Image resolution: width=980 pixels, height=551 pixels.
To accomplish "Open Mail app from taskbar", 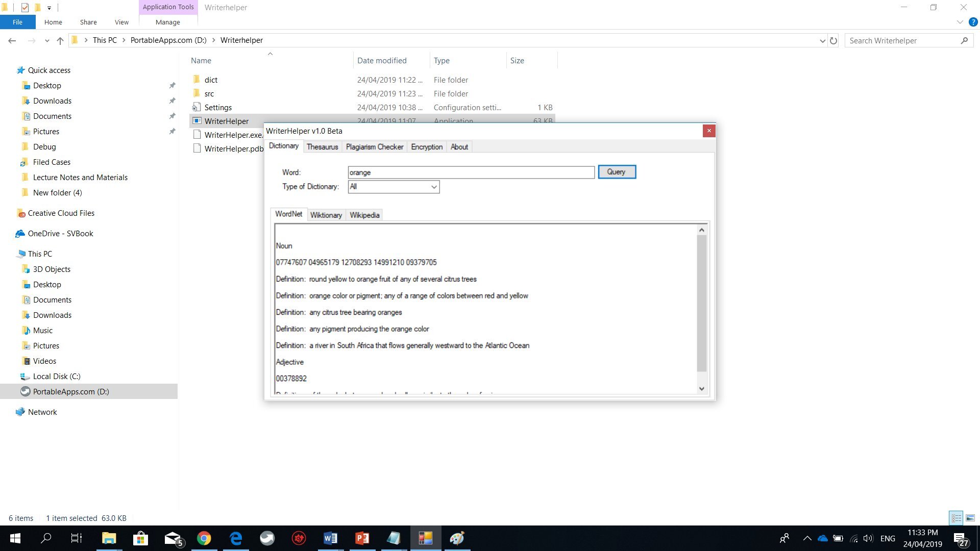I will [x=173, y=538].
